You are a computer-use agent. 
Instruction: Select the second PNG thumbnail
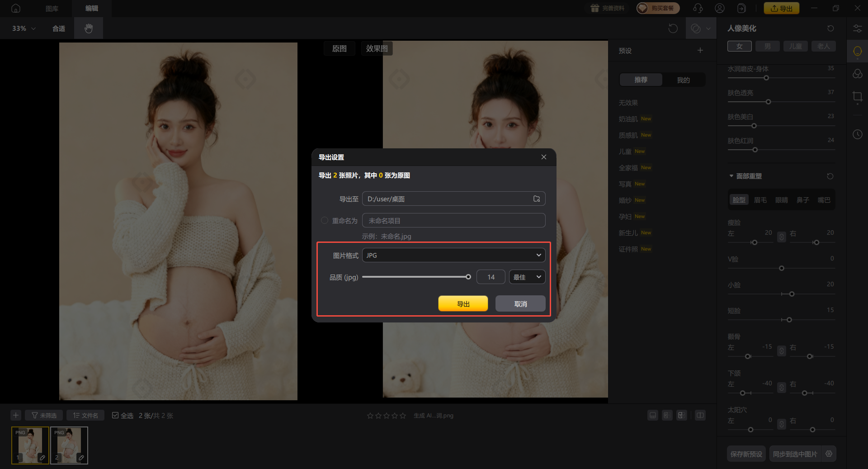tap(69, 445)
